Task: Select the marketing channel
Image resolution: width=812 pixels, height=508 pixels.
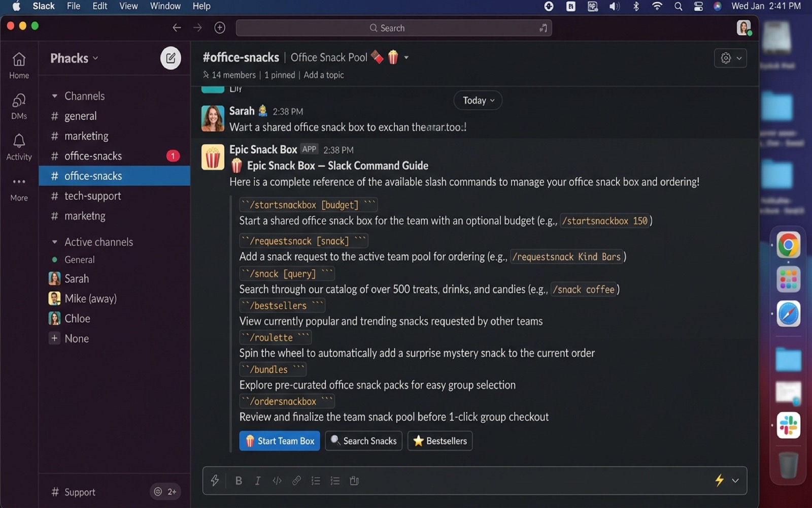Action: 115,136
